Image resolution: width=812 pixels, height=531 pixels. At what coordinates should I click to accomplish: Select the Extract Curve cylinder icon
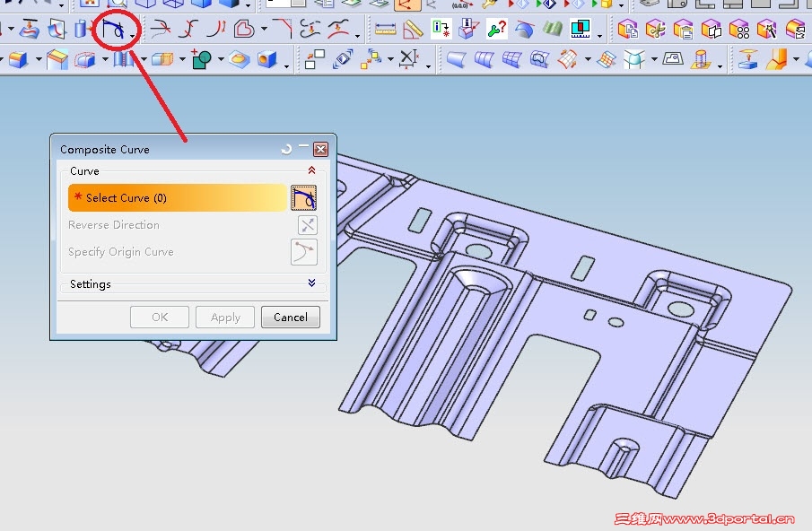click(82, 29)
